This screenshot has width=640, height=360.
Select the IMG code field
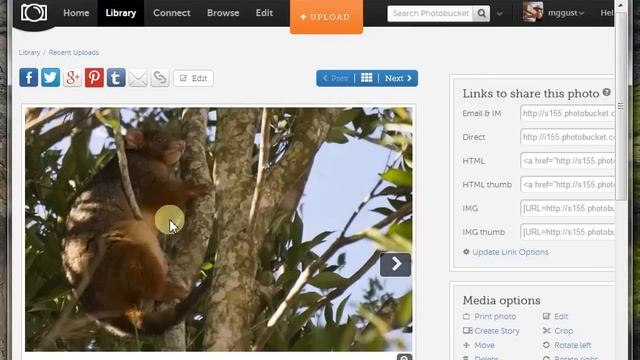[567, 208]
